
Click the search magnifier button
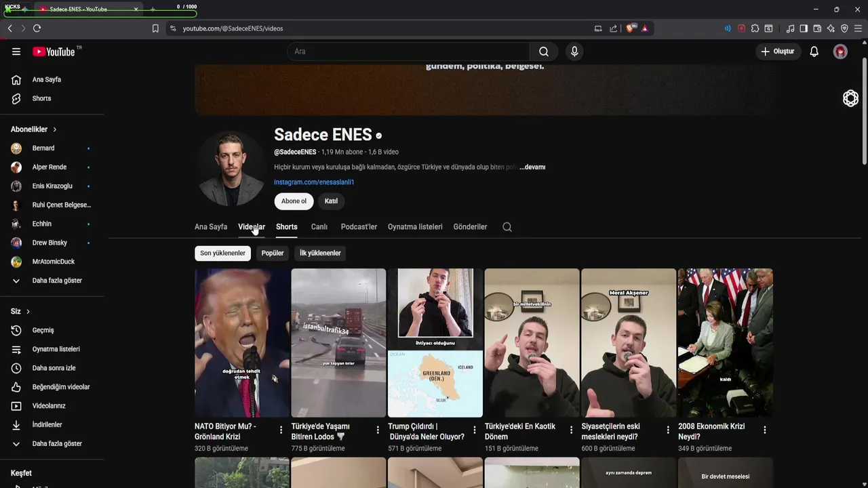544,52
